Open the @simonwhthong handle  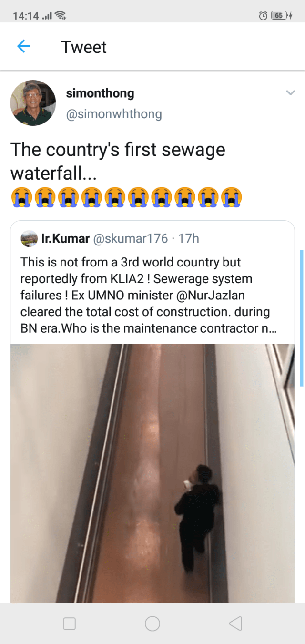[114, 114]
